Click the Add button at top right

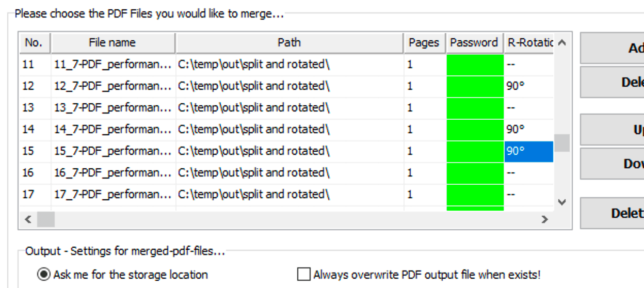point(612,48)
